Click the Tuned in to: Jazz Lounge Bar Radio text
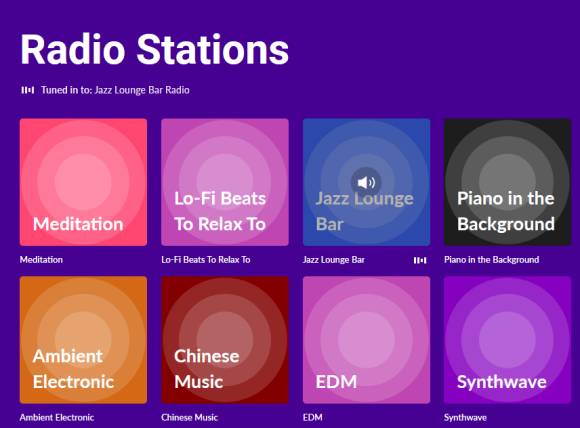Screen dimensions: 580x428 (115, 90)
